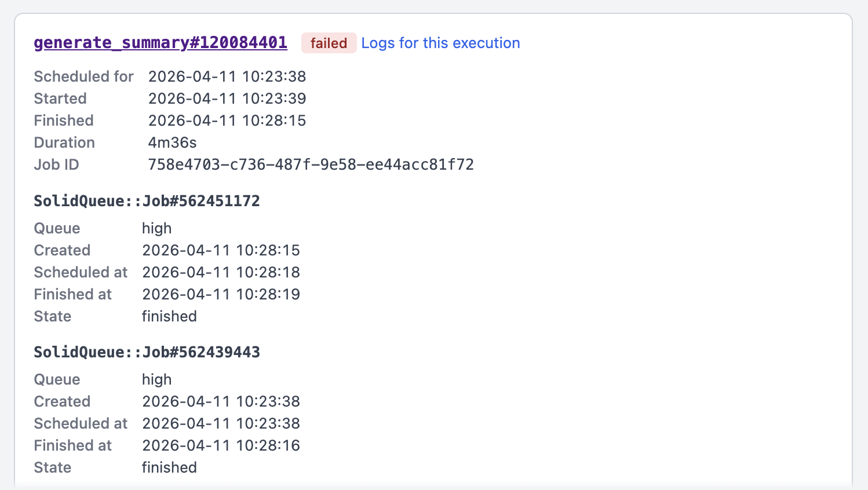Click the finished State value of Job#562439443
868x490 pixels.
click(x=169, y=467)
